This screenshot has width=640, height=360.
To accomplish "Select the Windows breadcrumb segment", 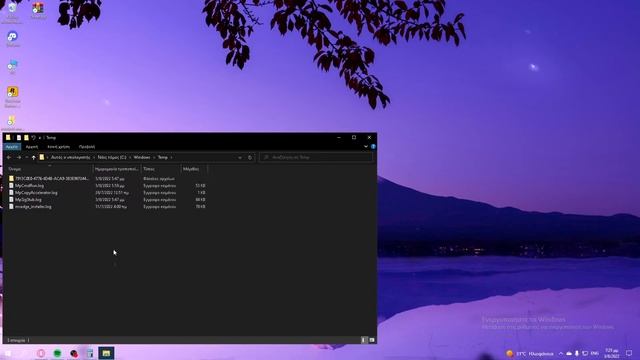I will pos(142,157).
